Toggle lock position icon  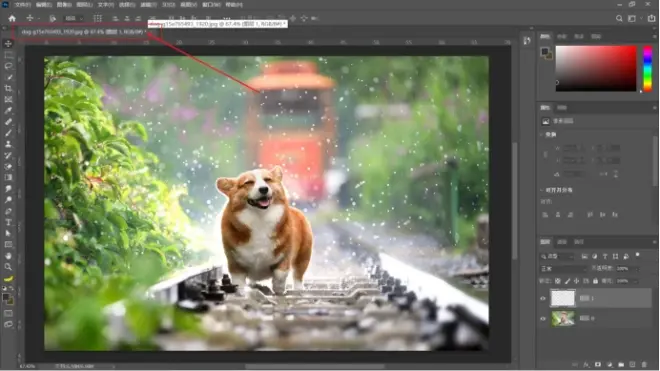click(x=576, y=281)
